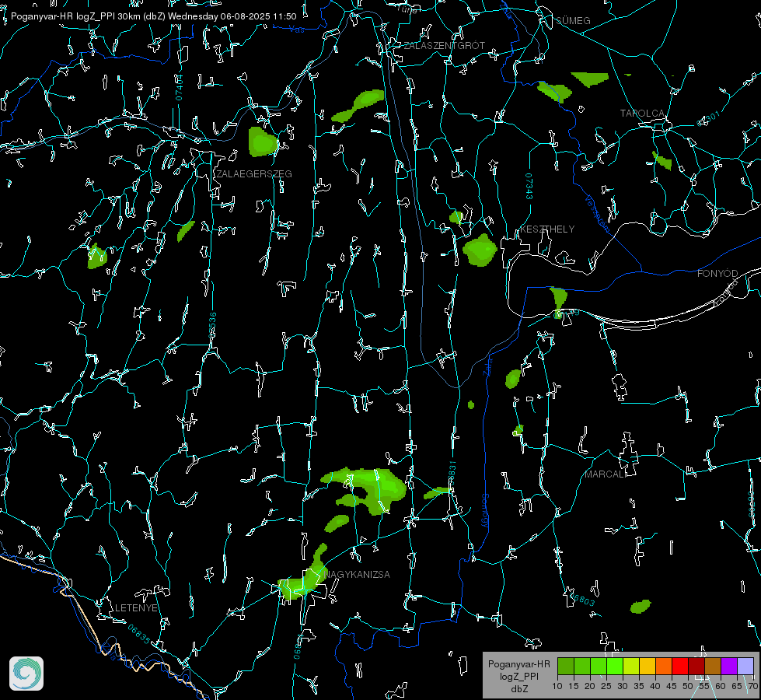Select the light blue 65-70 dBZ swatch

[745, 666]
